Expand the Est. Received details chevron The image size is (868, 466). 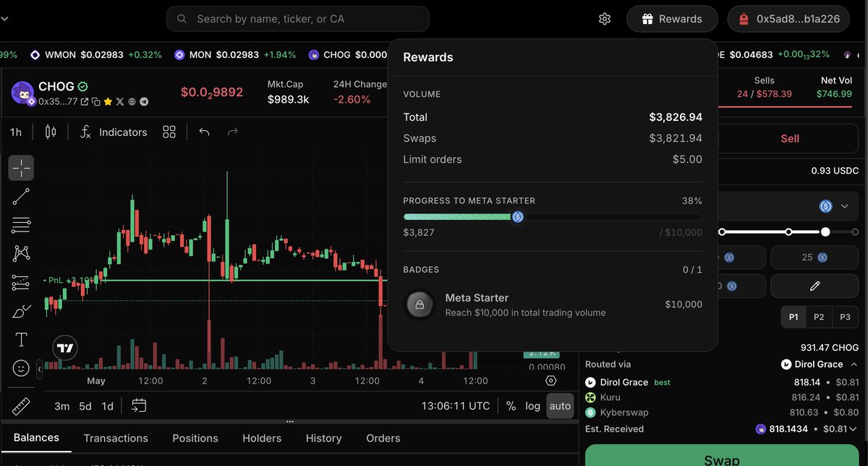(x=854, y=429)
